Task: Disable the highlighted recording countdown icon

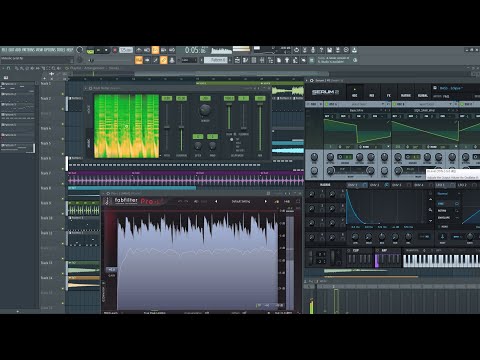Action: coord(155,50)
